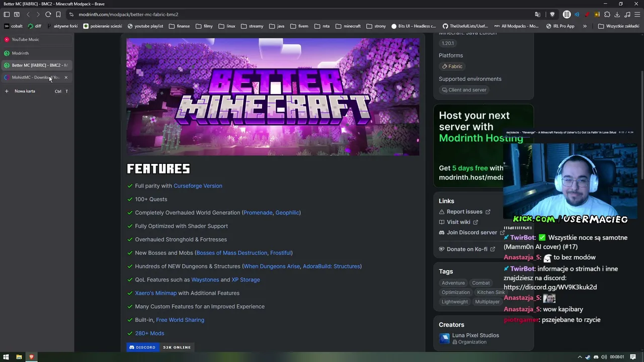The height and width of the screenshot is (362, 644).
Task: Click the Fabric platform tag
Action: (x=452, y=66)
